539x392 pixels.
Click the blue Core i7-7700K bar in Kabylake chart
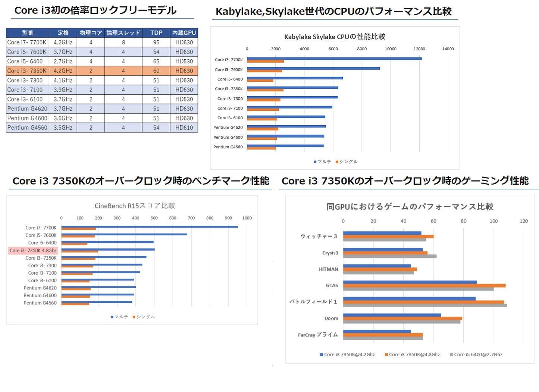click(x=335, y=59)
